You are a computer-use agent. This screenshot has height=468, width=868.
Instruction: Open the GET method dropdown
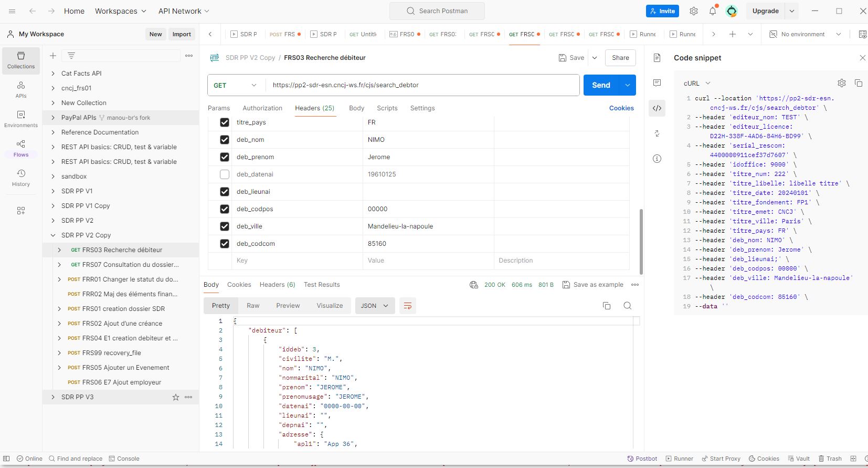(235, 85)
